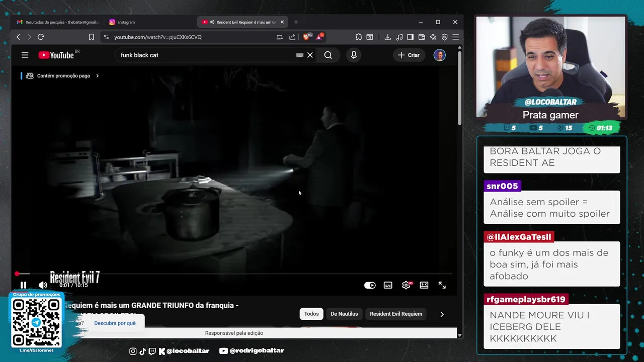Click the '@IIAlexGaTesII' chat username

click(x=519, y=237)
